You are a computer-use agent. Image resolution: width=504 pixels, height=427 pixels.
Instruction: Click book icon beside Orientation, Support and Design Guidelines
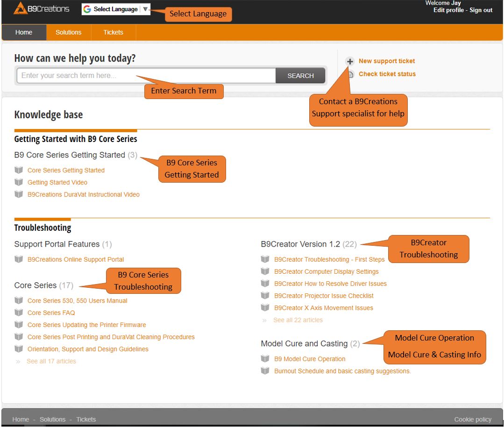point(19,349)
